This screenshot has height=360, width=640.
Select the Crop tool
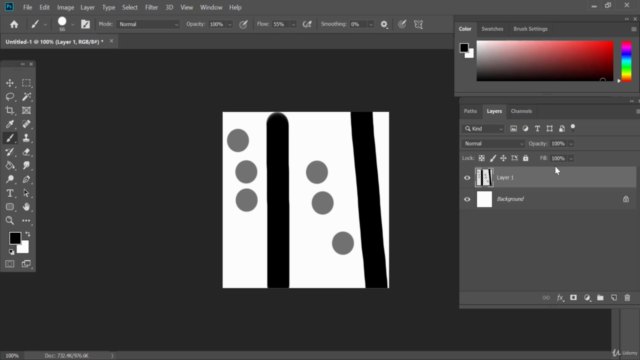coord(10,111)
